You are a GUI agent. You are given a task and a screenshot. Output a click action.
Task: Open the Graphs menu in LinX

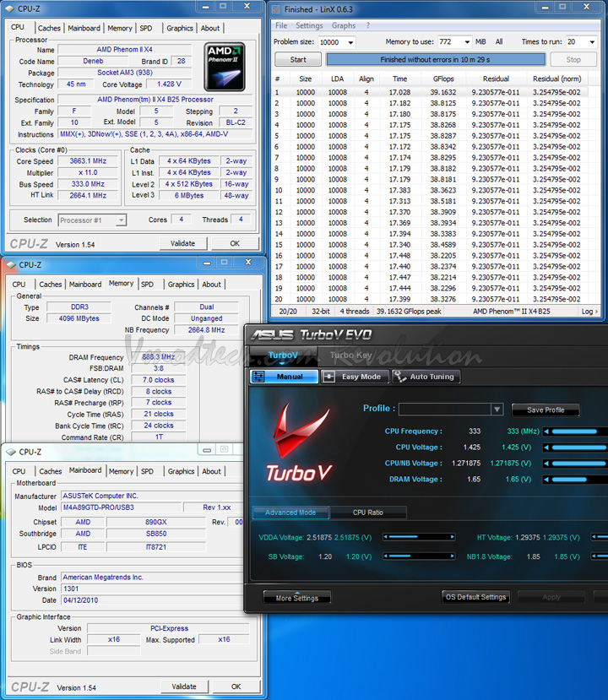pos(344,25)
